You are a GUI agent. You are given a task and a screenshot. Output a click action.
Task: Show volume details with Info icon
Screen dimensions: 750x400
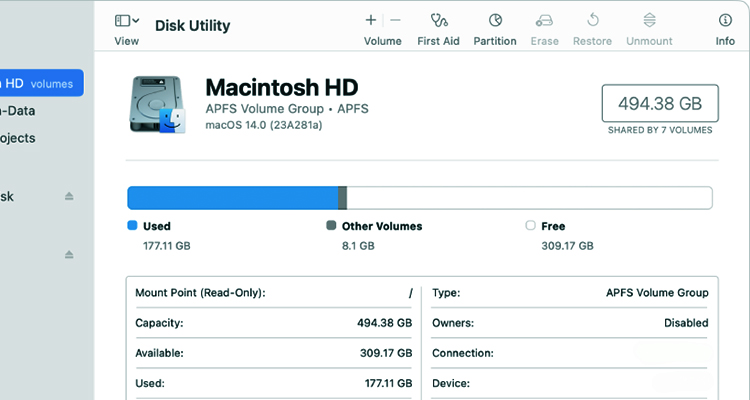[725, 20]
